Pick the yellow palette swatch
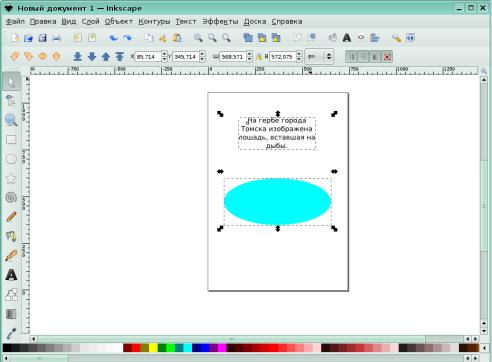This screenshot has width=492, height=362. pos(153,348)
